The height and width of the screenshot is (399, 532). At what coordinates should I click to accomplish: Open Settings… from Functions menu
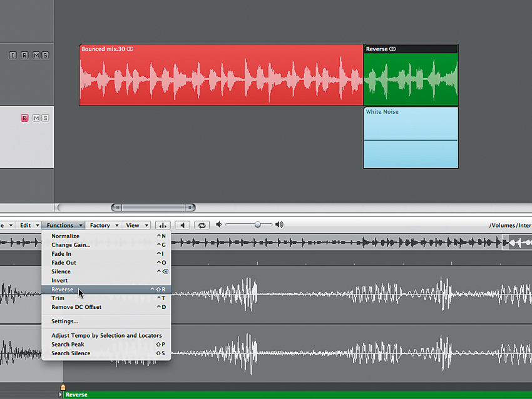(x=106, y=321)
